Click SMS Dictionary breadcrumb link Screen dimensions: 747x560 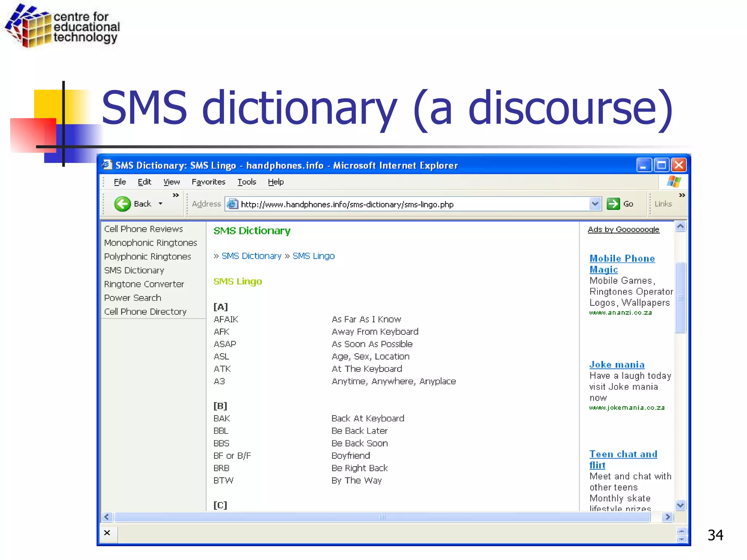click(x=251, y=256)
